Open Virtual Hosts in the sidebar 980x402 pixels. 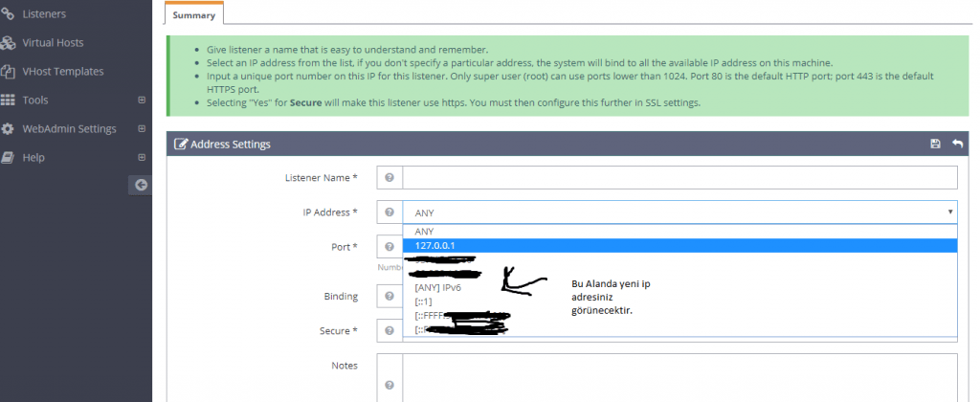(x=52, y=43)
